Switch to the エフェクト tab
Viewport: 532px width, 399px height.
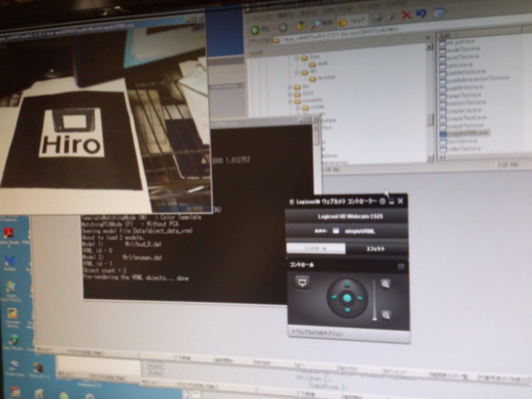click(376, 249)
